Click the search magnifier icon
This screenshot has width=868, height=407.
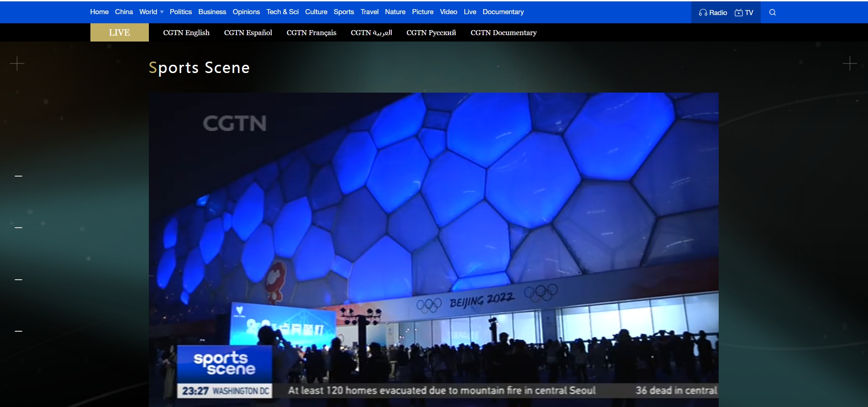pos(772,12)
